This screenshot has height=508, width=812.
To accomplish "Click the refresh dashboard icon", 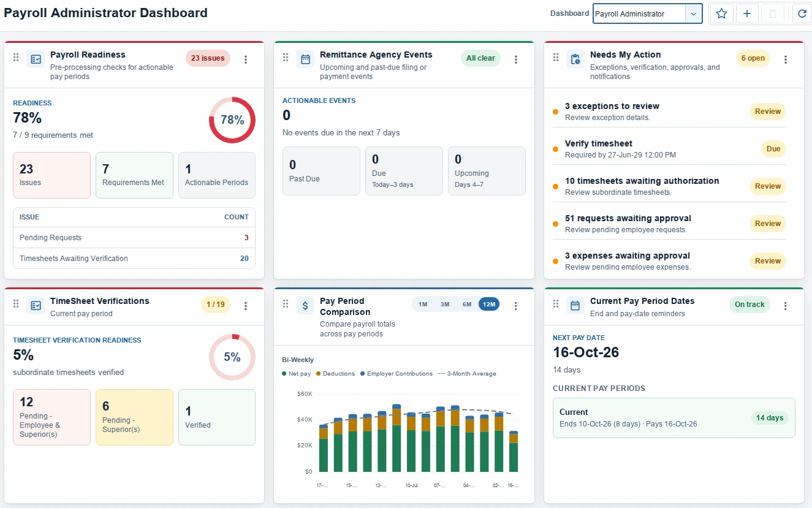I will pos(802,13).
